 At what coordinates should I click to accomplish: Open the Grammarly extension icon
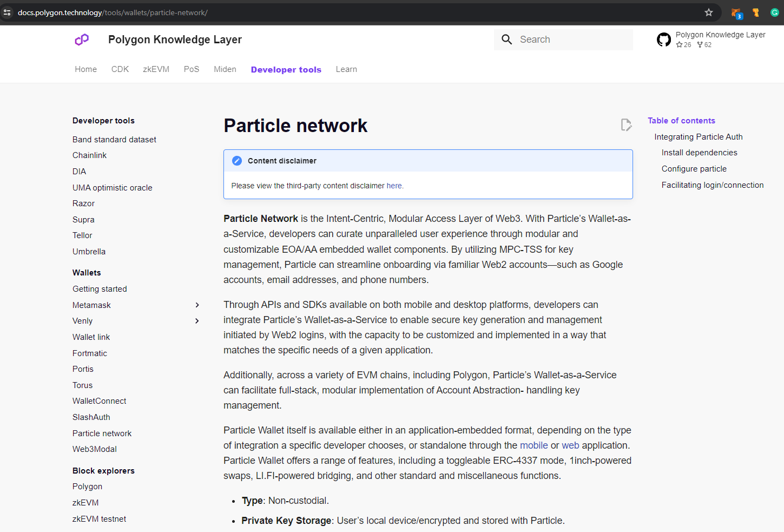pos(775,12)
